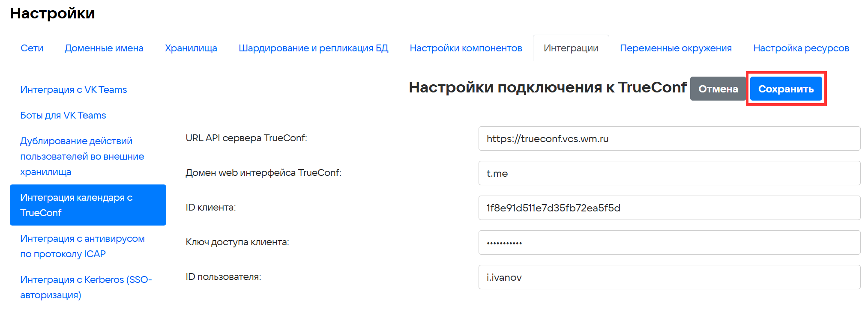
Task: Go to Интеграция с Kerberos SSO-авторизация
Action: (x=86, y=288)
